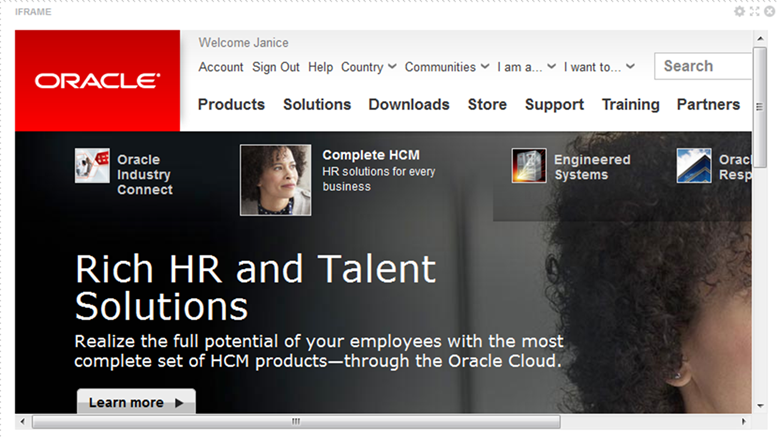The height and width of the screenshot is (440, 779).
Task: Expand the Communities dropdown
Action: 447,67
